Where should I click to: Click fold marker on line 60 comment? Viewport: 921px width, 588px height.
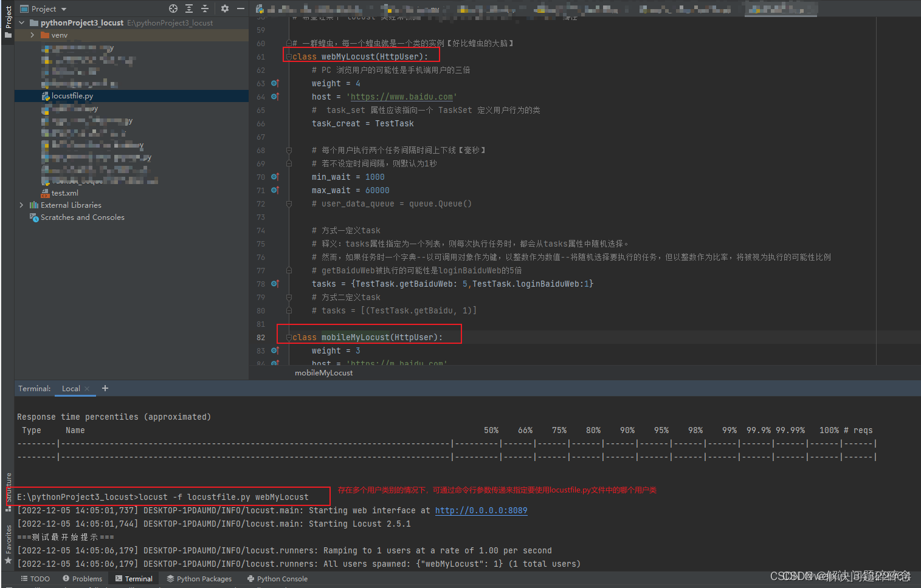(289, 43)
